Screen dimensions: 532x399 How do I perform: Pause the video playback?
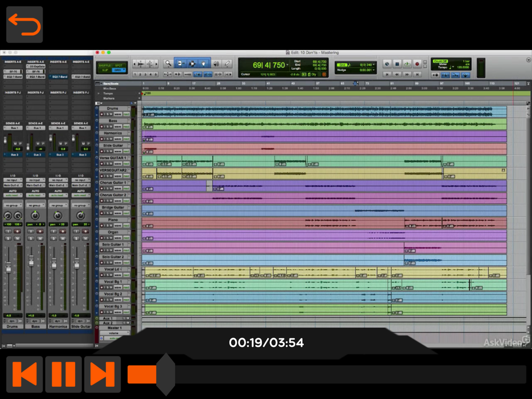coord(63,374)
